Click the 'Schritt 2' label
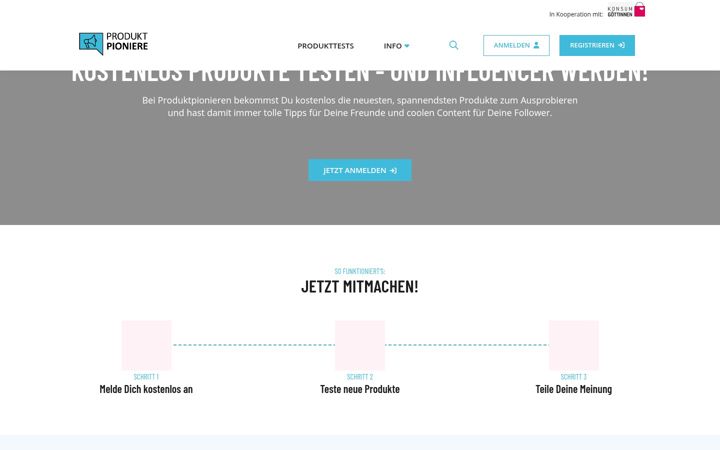Image resolution: width=720 pixels, height=450 pixels. (360, 377)
